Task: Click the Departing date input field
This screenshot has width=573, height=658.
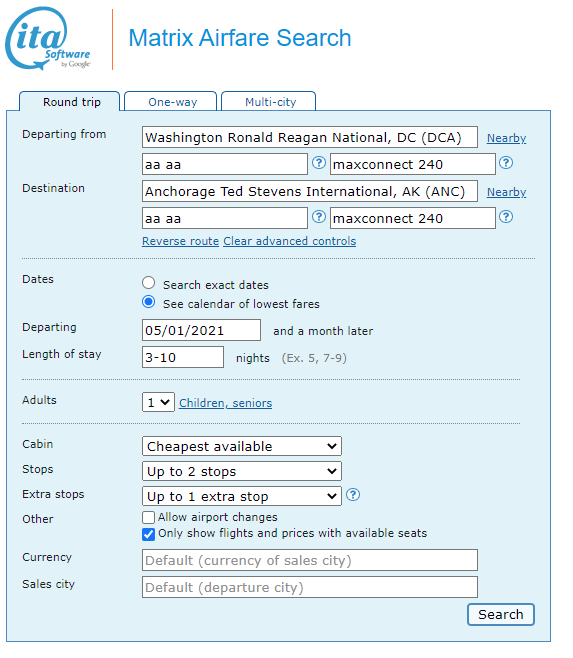Action: click(201, 330)
